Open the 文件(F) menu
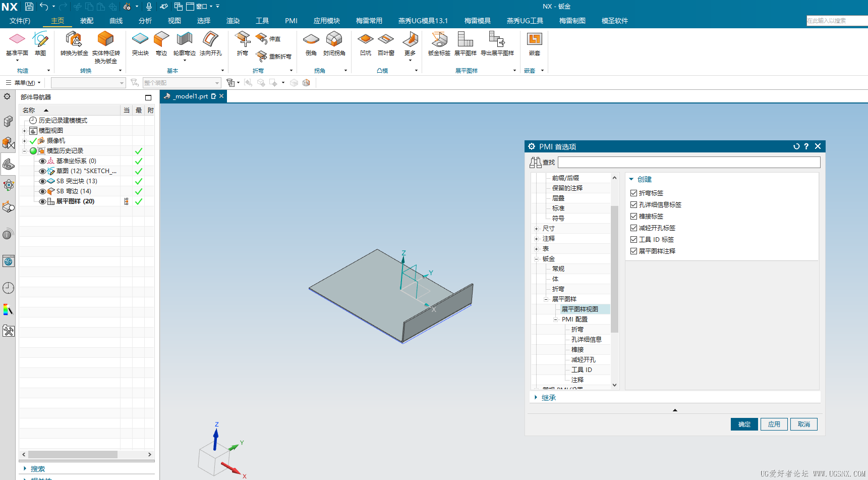 point(20,21)
